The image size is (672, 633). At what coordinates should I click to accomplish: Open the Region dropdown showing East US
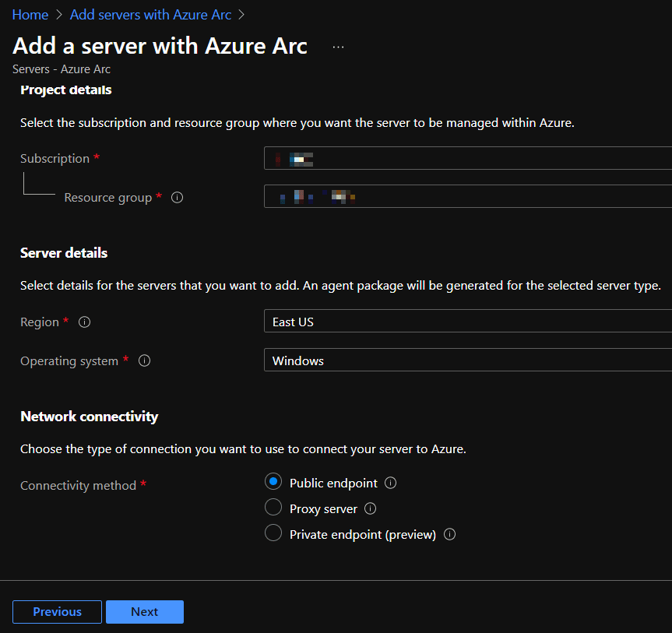coord(468,321)
